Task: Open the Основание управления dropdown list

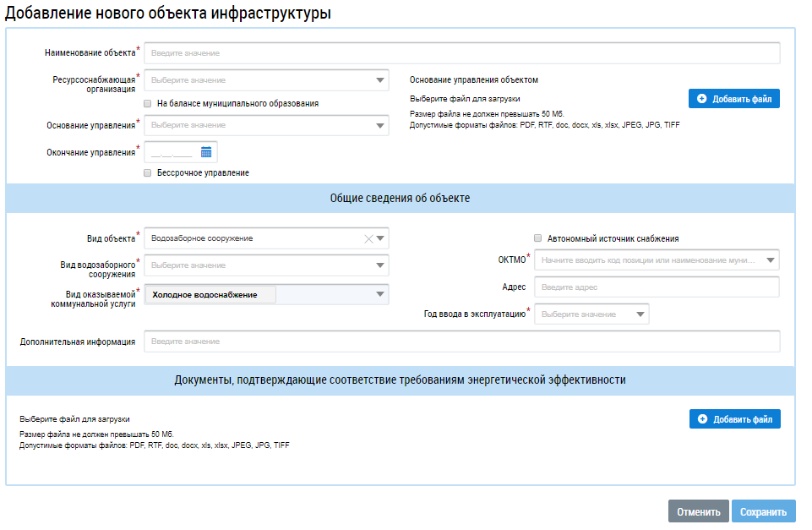Action: (x=380, y=125)
